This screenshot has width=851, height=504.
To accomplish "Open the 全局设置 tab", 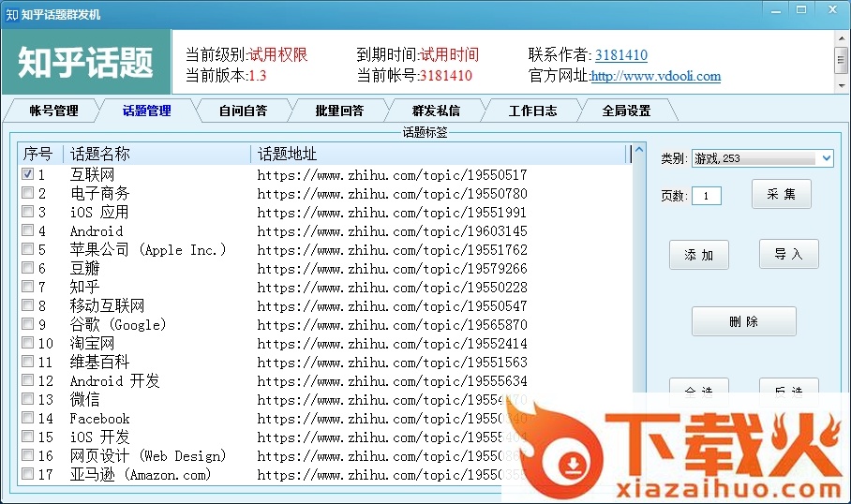I will coord(626,111).
